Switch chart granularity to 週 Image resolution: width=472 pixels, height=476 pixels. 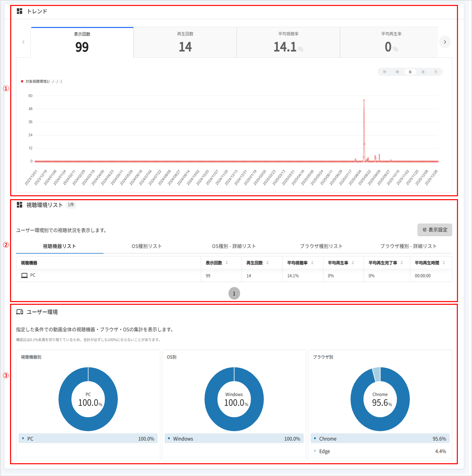pyautogui.click(x=423, y=72)
